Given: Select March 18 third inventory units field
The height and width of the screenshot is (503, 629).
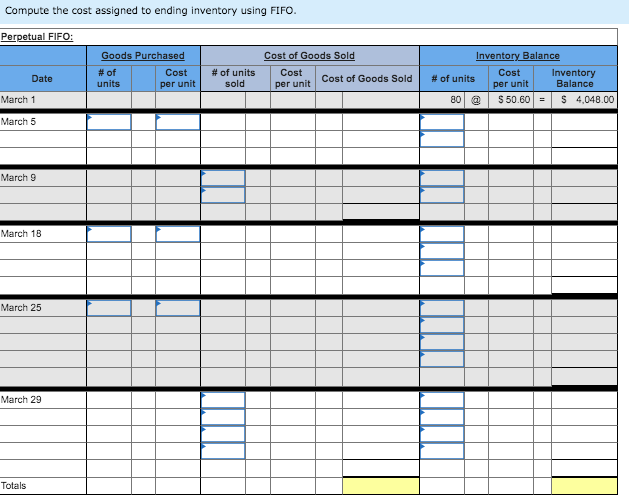Looking at the screenshot, I should 442,268.
